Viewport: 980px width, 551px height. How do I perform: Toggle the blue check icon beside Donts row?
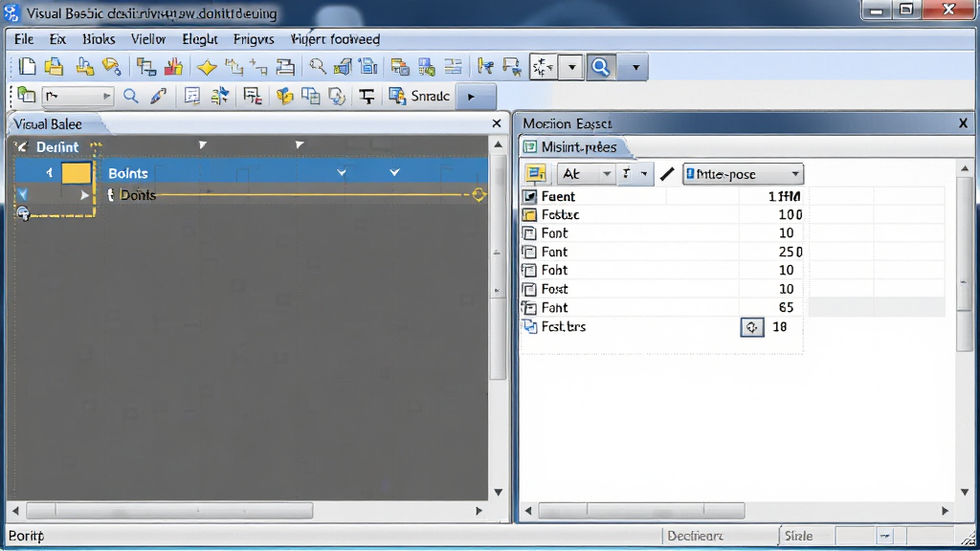(23, 195)
